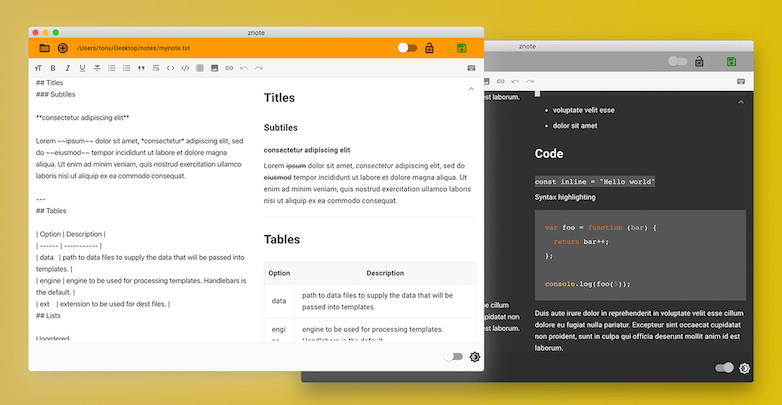Click the 'data' table cell in preview

tap(279, 301)
